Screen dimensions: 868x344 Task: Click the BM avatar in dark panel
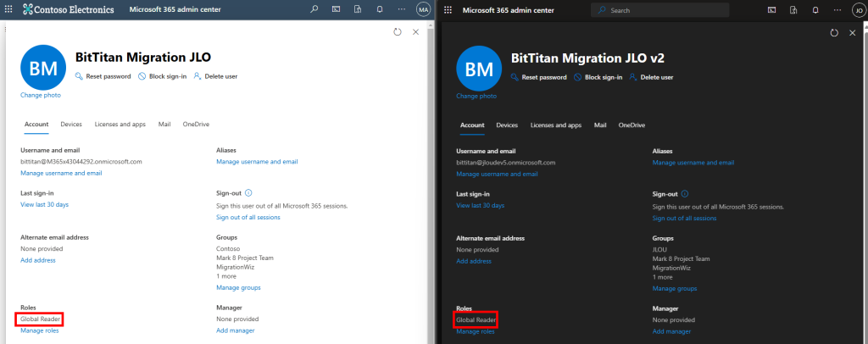click(x=479, y=69)
